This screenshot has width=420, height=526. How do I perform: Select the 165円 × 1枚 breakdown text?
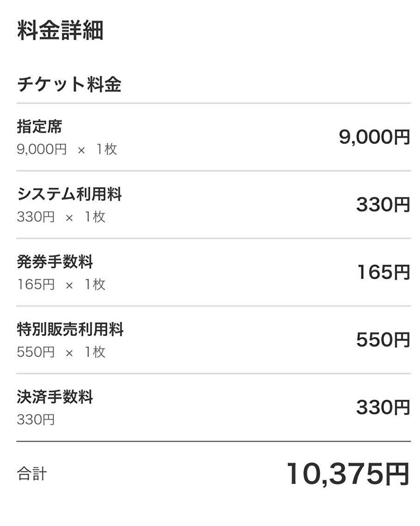click(x=61, y=285)
